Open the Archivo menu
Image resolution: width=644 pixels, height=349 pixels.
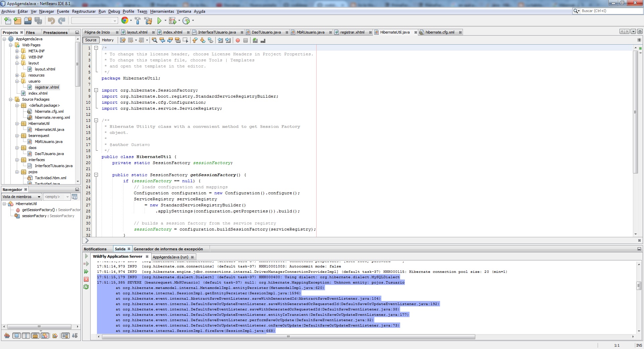8,11
